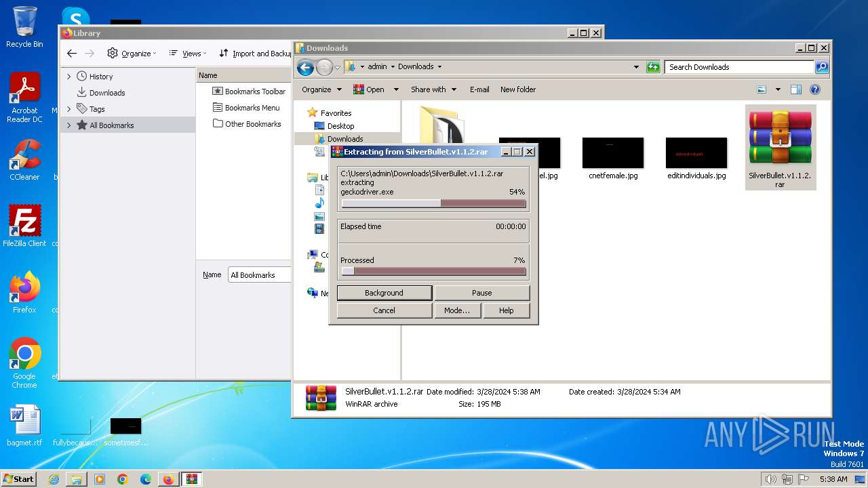Open view options dropdown arrow
Screen dimensions: 868x488
778,89
